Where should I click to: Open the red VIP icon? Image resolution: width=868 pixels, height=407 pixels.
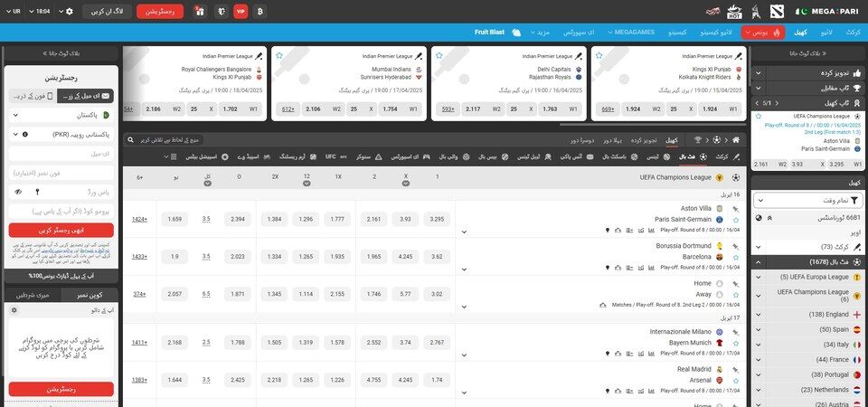(x=241, y=11)
